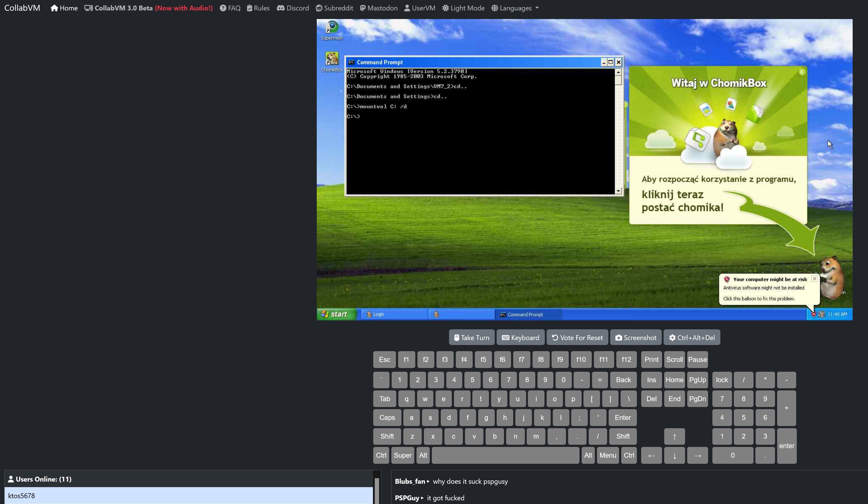The width and height of the screenshot is (868, 504).
Task: Toggle the on-screen Keyboard button
Action: 521,338
